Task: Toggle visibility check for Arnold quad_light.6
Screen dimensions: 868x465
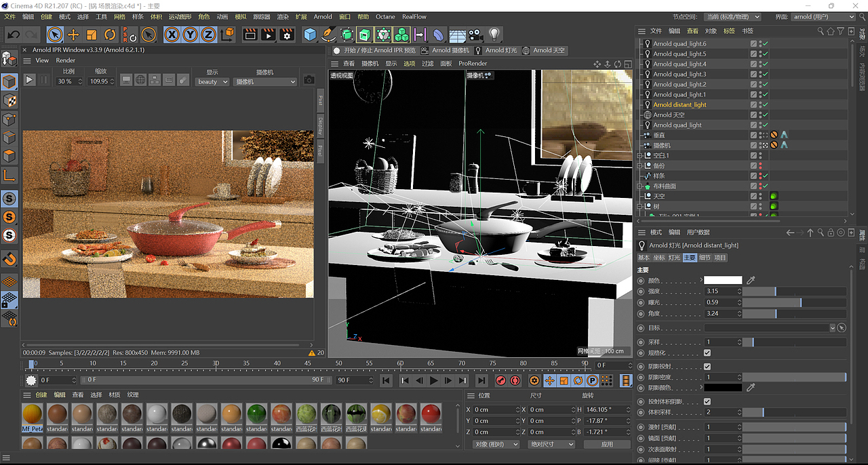Action: [x=765, y=43]
